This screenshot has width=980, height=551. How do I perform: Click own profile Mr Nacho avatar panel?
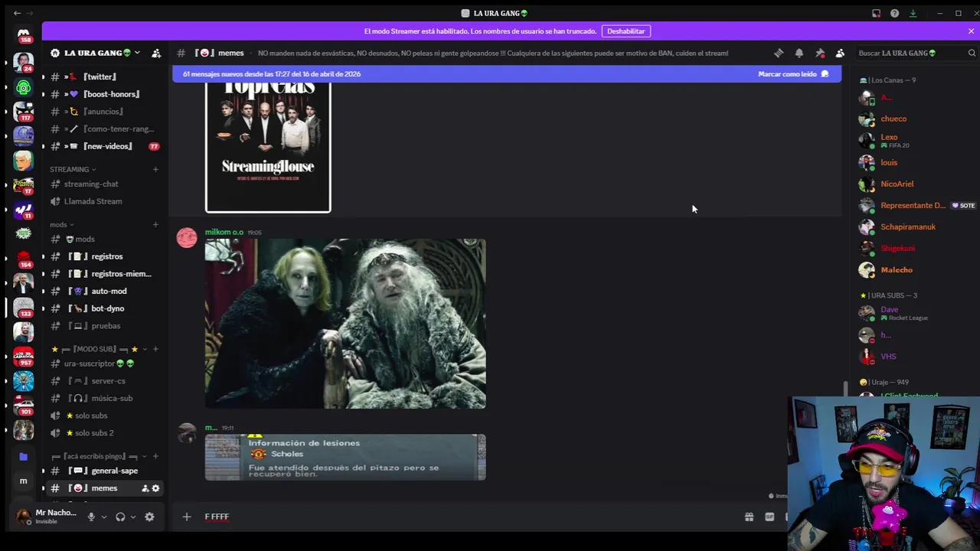(47, 517)
